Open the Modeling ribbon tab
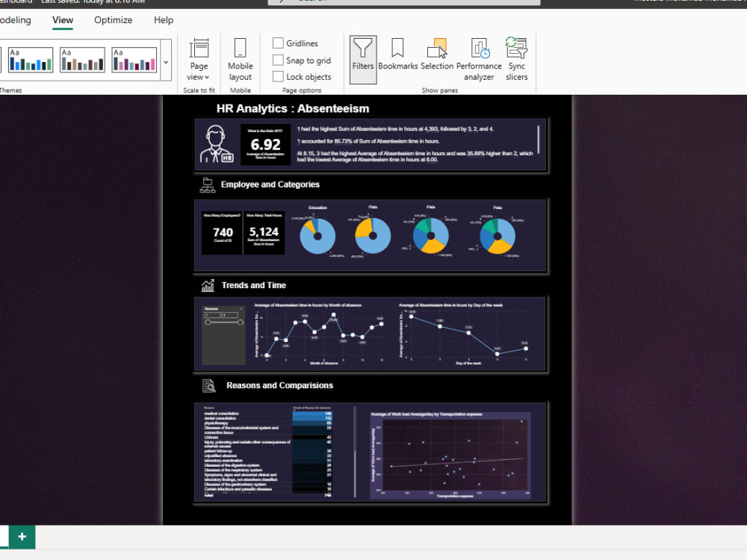747x560 pixels. [15, 20]
